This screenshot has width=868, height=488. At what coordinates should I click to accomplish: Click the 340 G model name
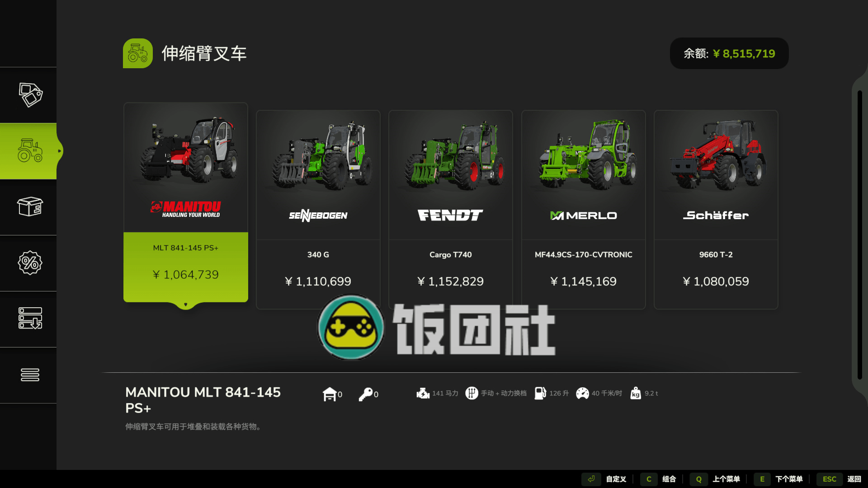tap(318, 255)
